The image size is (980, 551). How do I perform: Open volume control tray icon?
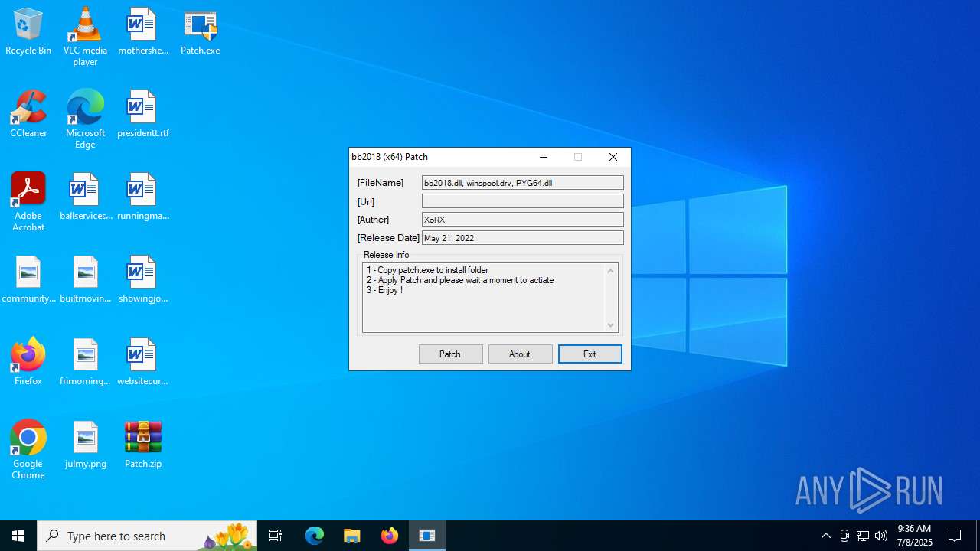point(881,536)
